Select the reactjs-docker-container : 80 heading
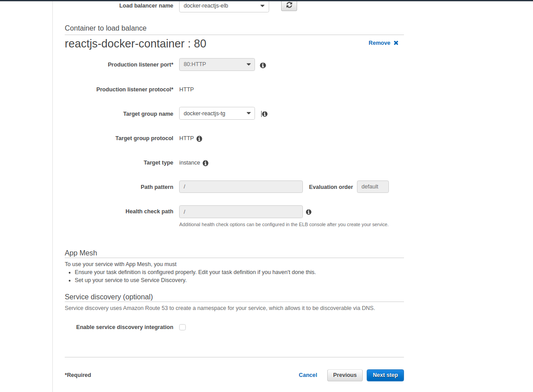Image resolution: width=533 pixels, height=392 pixels. tap(135, 44)
